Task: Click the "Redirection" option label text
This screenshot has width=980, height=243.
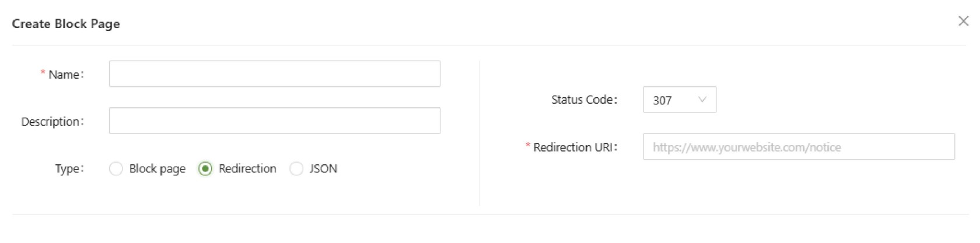Action: 247,169
